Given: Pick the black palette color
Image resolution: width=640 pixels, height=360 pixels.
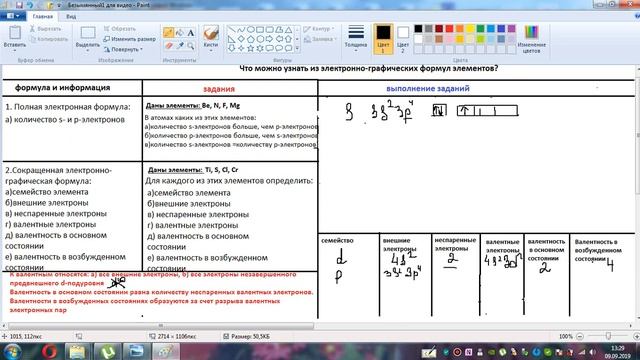Looking at the screenshot, I should (418, 29).
